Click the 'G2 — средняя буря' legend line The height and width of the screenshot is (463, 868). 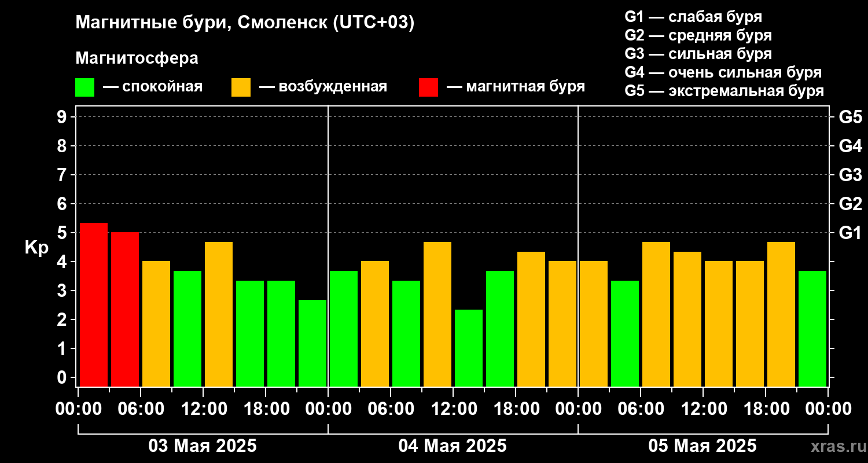click(x=698, y=35)
